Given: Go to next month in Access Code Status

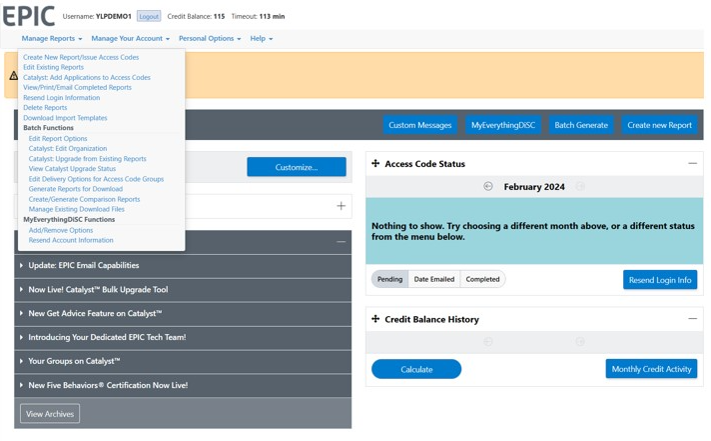Looking at the screenshot, I should (580, 187).
